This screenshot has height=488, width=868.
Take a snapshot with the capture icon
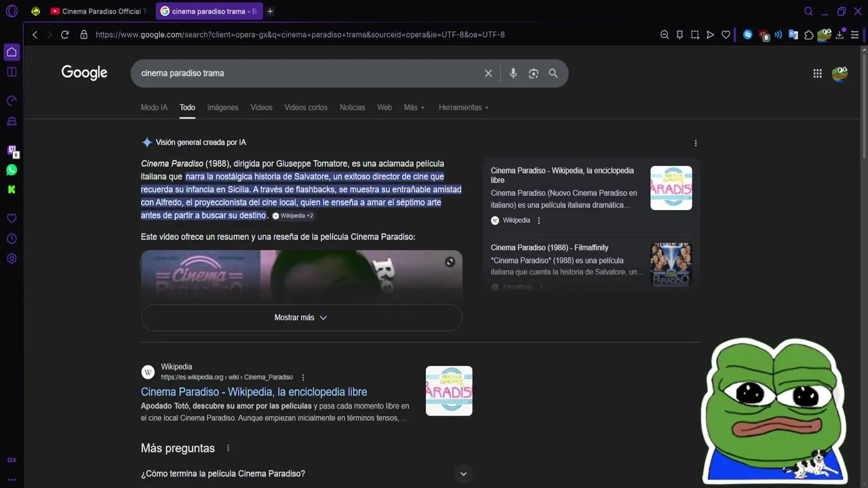695,35
